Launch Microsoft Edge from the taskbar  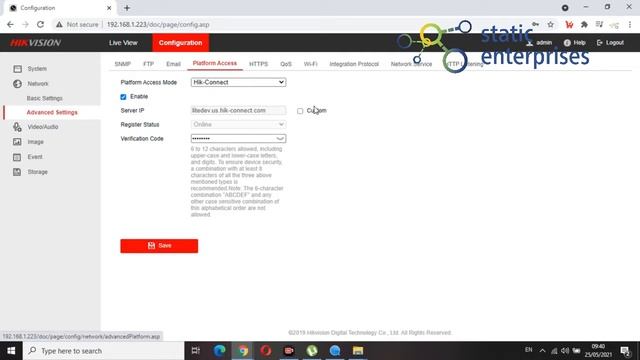[219, 351]
